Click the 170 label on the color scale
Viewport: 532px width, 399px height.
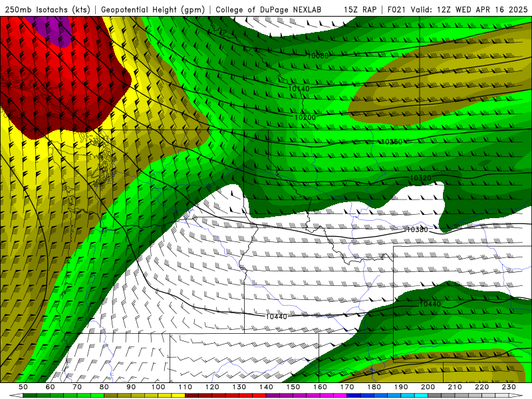pyautogui.click(x=347, y=387)
